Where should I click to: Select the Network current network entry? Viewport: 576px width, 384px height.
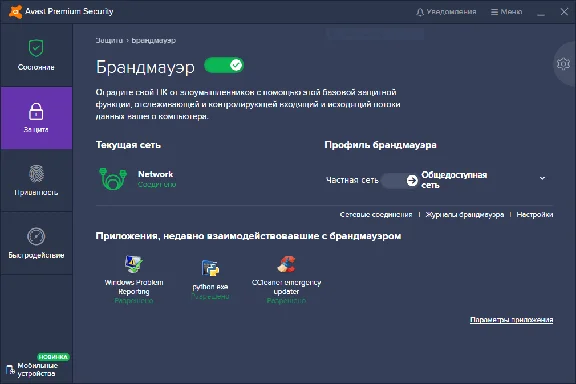pos(138,179)
